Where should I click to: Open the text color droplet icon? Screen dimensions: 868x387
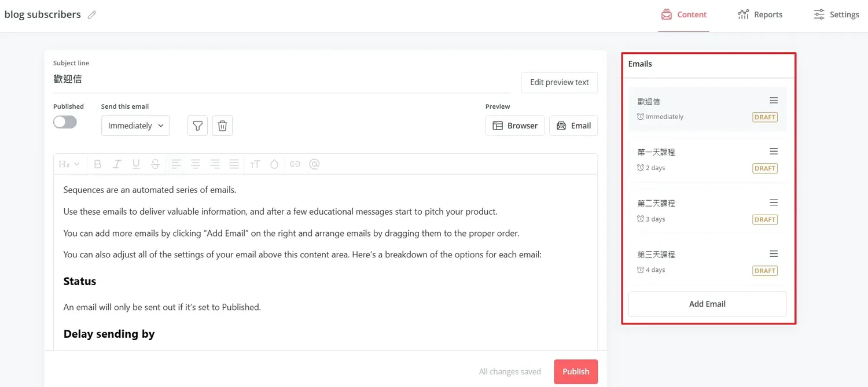click(274, 164)
